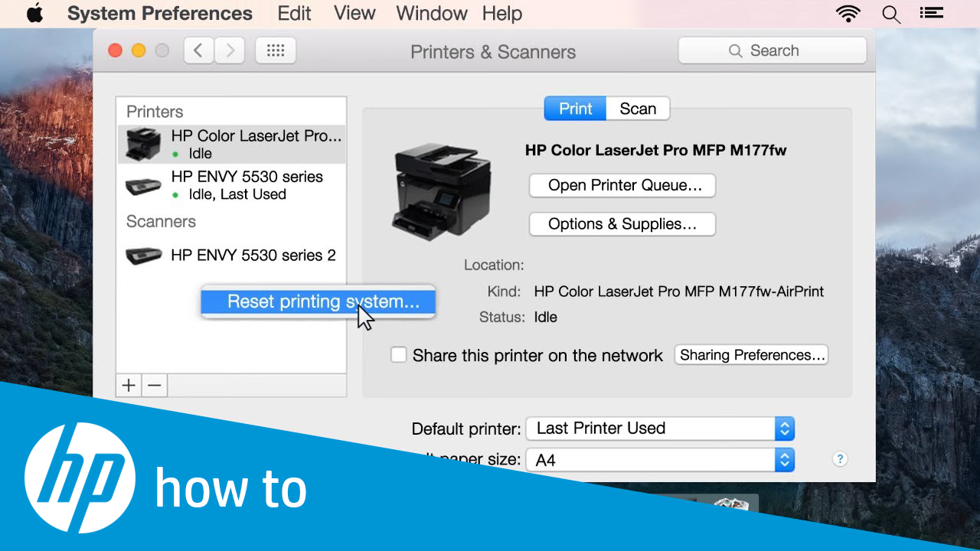The image size is (980, 551).
Task: Open help with the question mark icon
Action: 839,458
